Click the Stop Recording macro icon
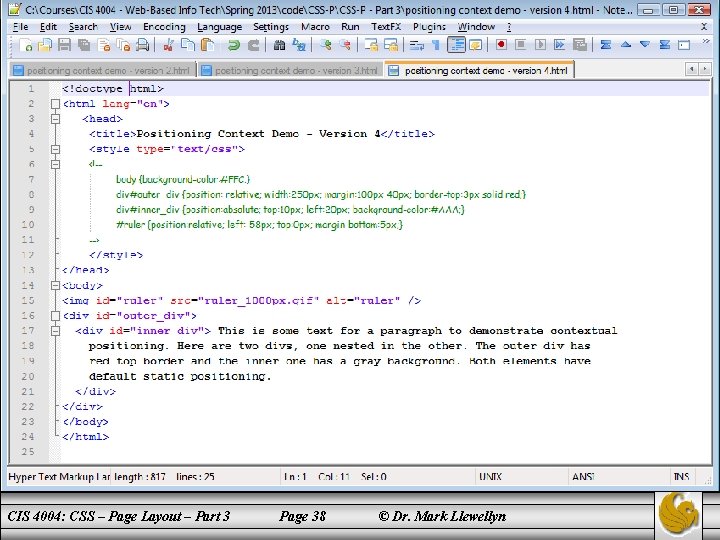Screen dimensions: 720x540 point(520,45)
